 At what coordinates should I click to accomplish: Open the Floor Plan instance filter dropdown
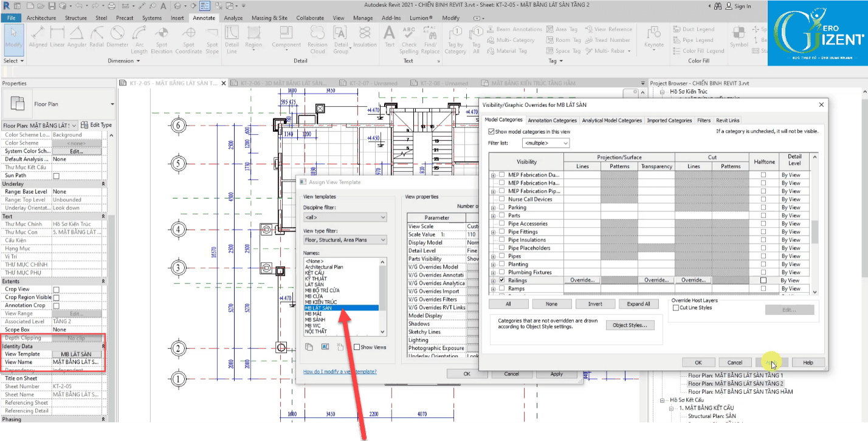tap(40, 125)
